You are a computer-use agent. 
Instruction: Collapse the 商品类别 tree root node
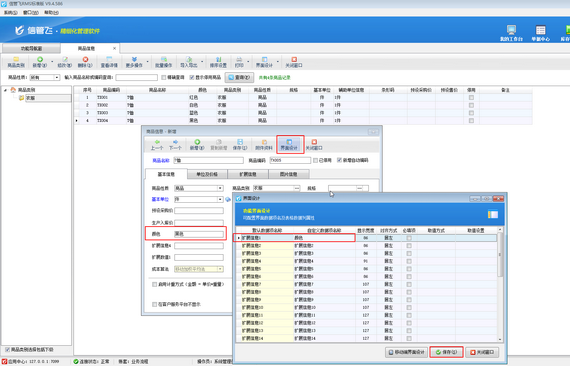coord(5,90)
